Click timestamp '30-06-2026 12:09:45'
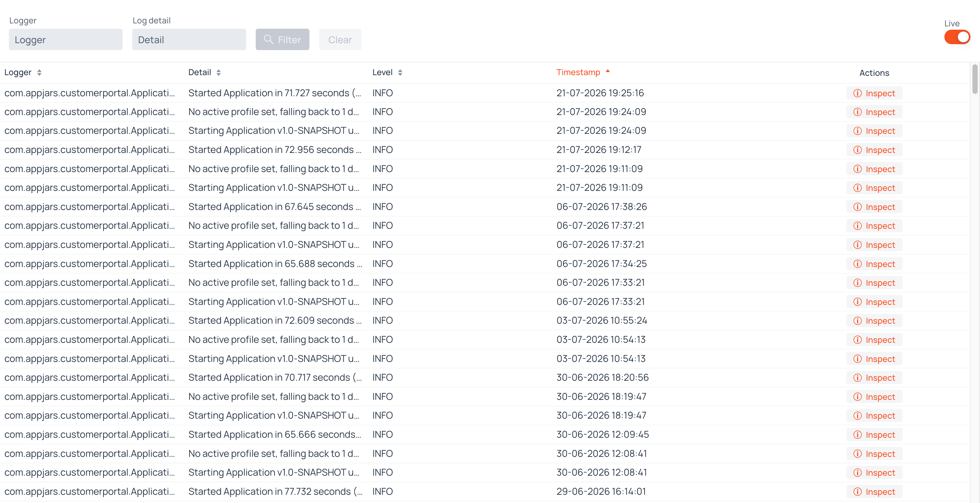 click(x=603, y=434)
